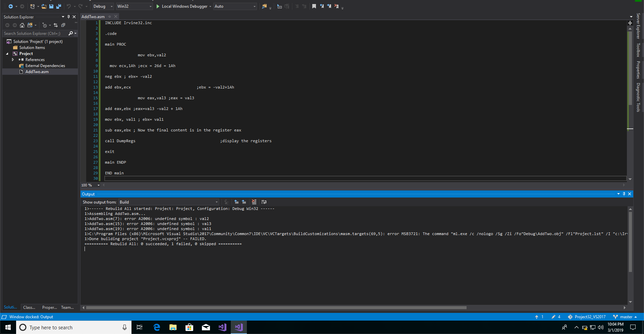Switch to the Team Explorer tab
This screenshot has height=334, width=644.
click(67, 308)
